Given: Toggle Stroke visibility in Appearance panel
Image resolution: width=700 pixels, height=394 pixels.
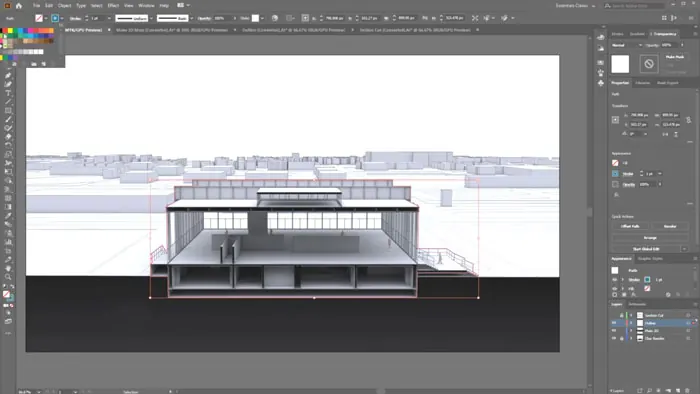Looking at the screenshot, I should 615,280.
